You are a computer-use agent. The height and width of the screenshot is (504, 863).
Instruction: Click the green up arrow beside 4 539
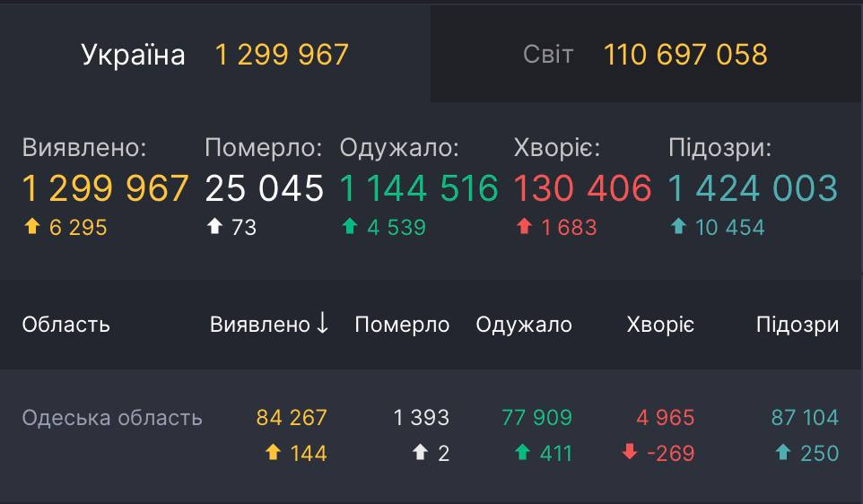click(350, 228)
